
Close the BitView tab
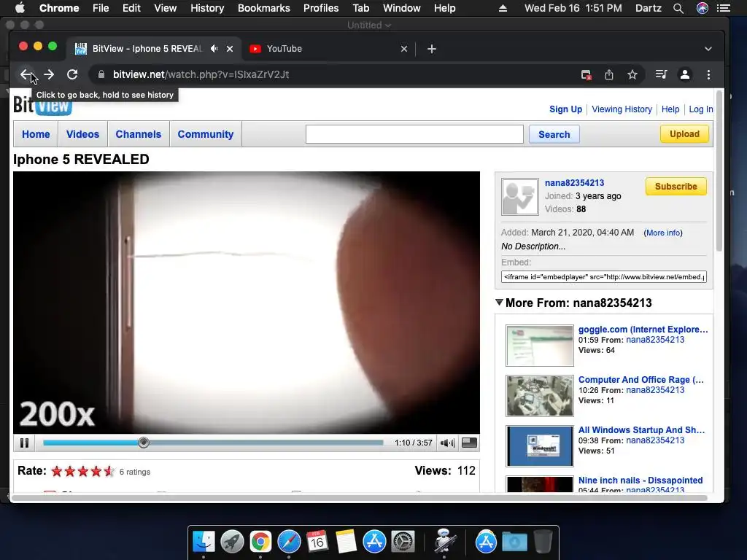tap(230, 49)
